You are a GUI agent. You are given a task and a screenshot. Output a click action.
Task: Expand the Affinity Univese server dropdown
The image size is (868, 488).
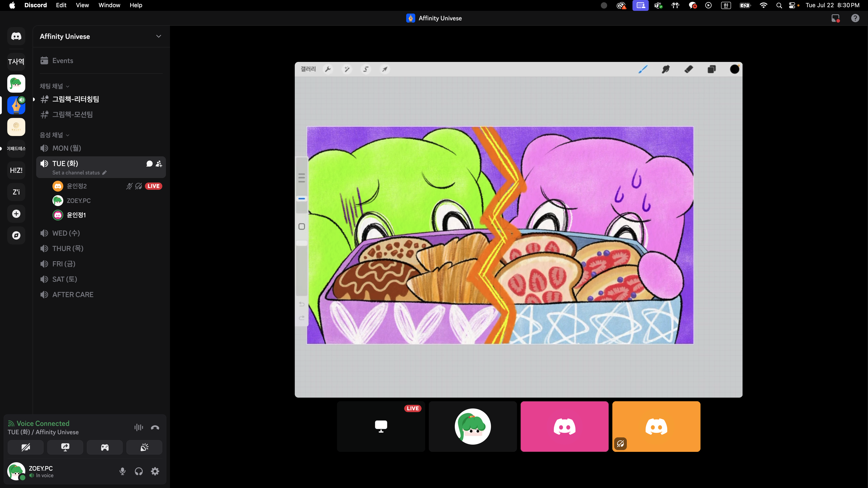click(158, 36)
